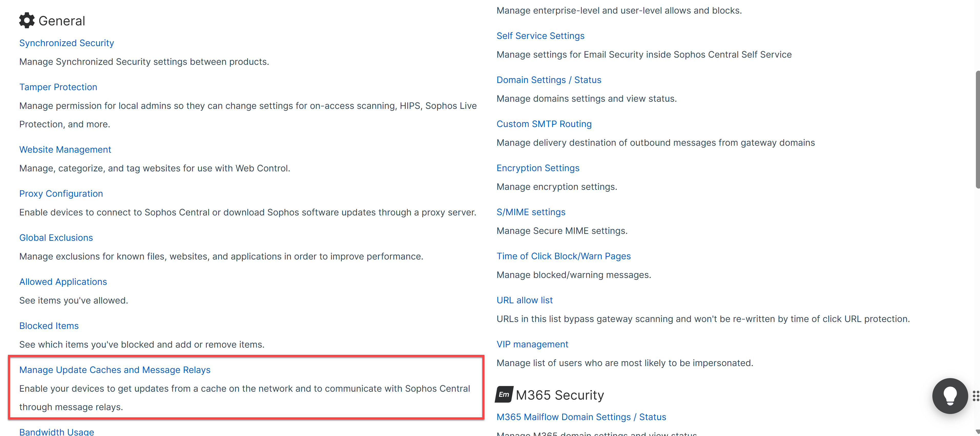Image resolution: width=980 pixels, height=436 pixels.
Task: Open Self Service Settings
Action: coord(540,36)
